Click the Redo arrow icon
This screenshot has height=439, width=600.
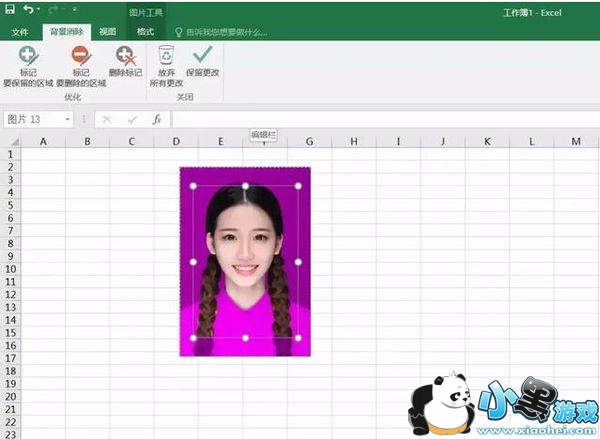[53, 10]
